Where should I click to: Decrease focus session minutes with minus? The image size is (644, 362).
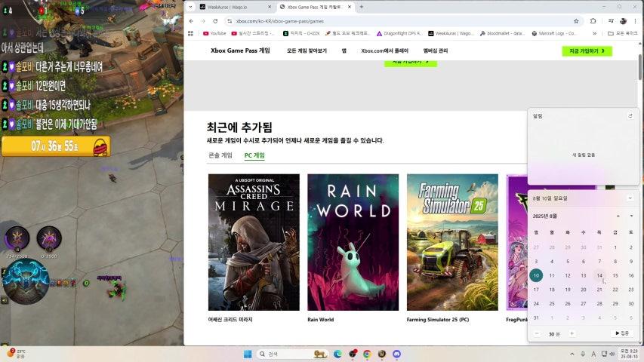[537, 333]
